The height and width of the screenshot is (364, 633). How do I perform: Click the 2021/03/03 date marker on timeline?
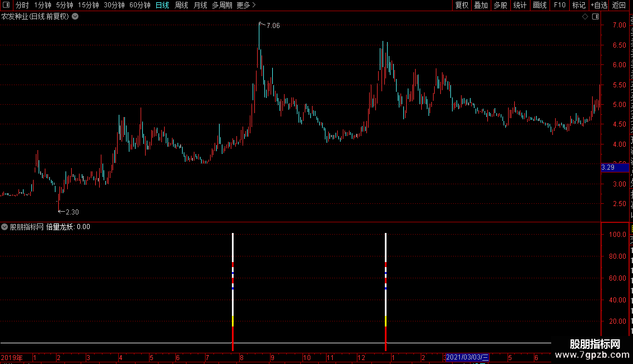(467, 357)
